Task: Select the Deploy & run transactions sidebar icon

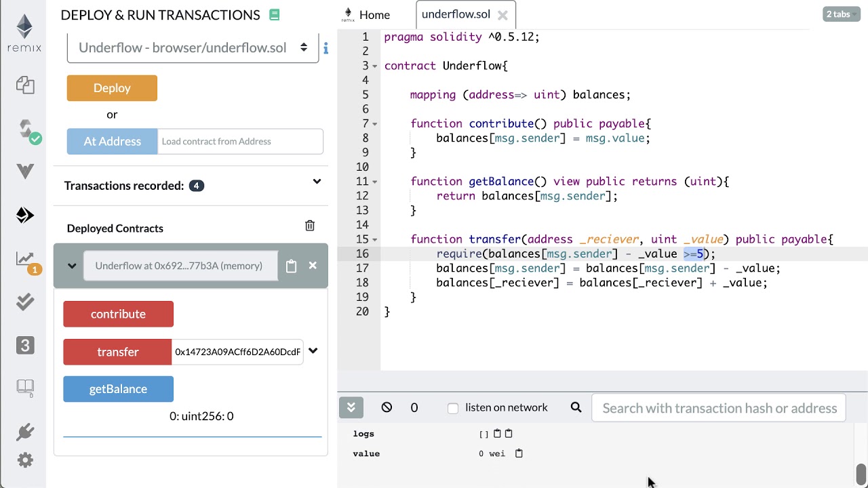Action: [x=25, y=215]
